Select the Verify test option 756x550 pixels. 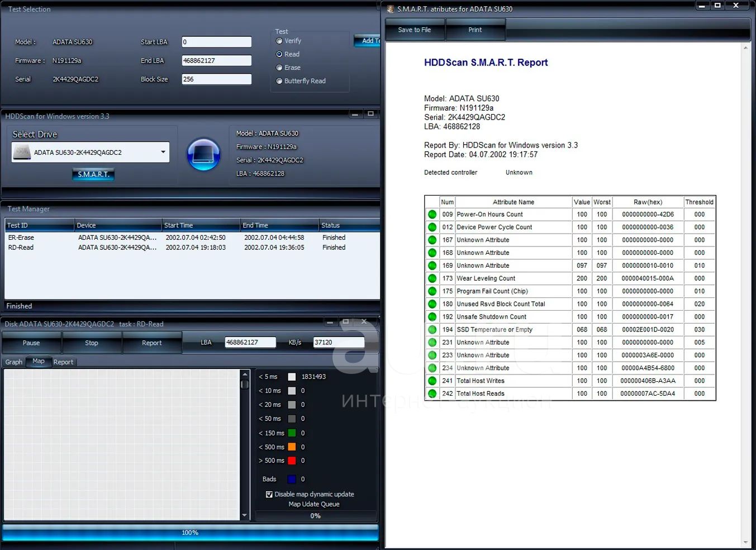tap(279, 41)
